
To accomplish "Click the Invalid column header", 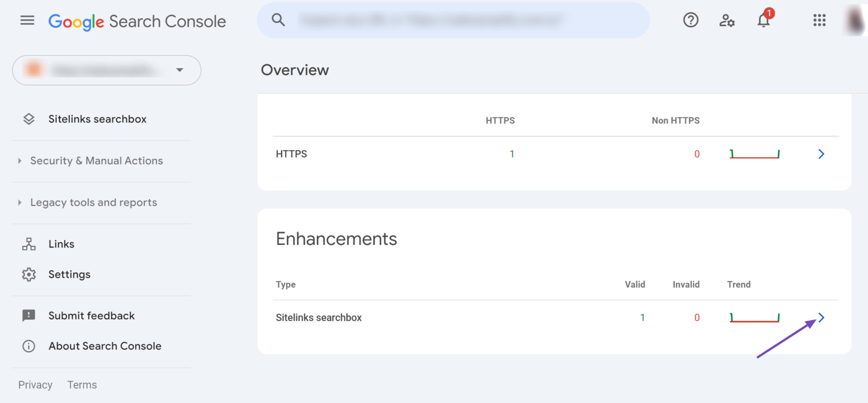I will pos(686,285).
